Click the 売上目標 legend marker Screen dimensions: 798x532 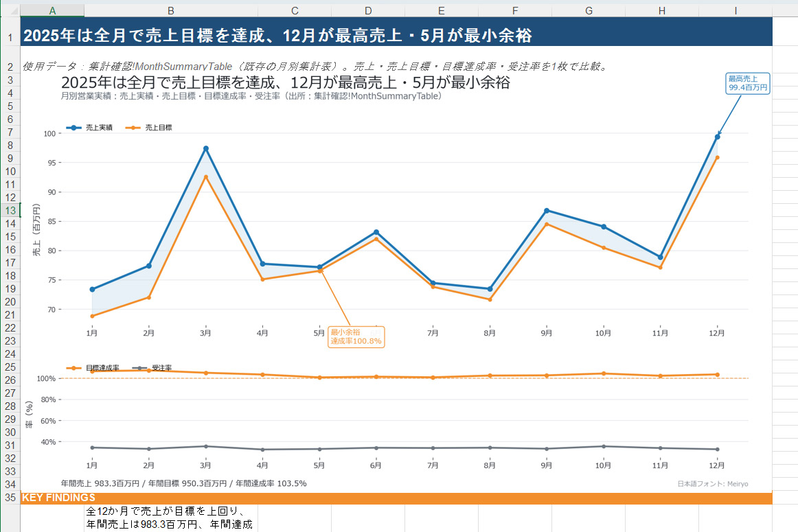click(x=133, y=128)
